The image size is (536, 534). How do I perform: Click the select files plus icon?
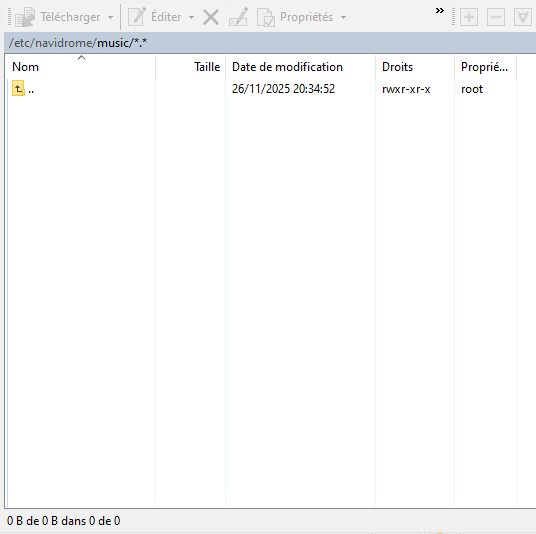coord(469,17)
